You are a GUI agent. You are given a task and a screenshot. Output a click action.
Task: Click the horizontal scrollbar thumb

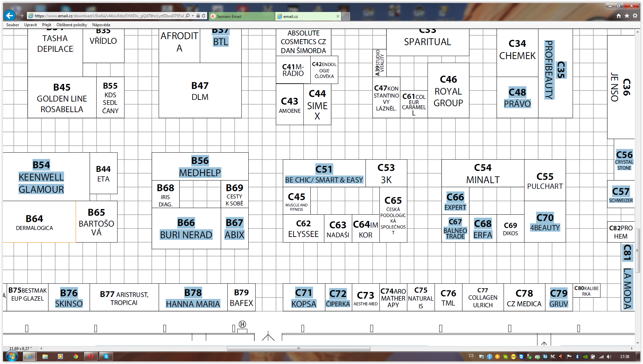[x=298, y=348]
